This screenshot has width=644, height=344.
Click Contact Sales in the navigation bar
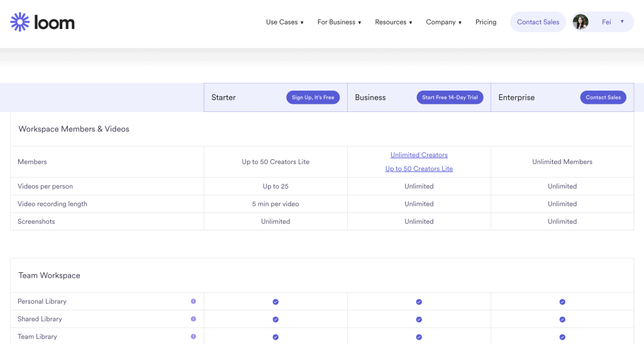click(538, 22)
